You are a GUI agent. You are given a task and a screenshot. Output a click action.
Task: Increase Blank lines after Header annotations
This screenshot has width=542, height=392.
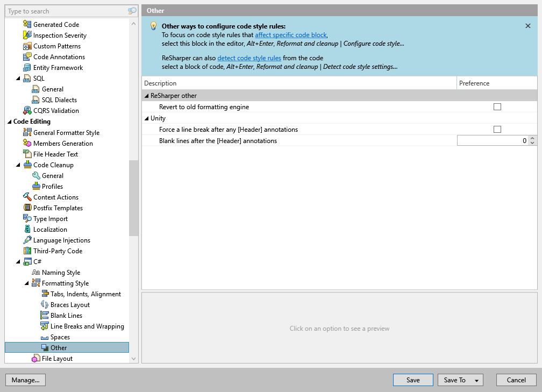click(x=532, y=138)
